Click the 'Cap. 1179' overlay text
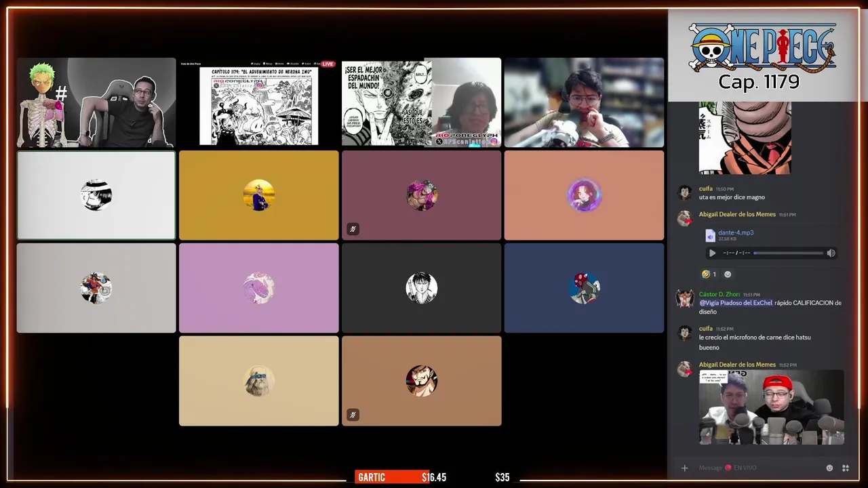868x488 pixels. pyautogui.click(x=759, y=82)
